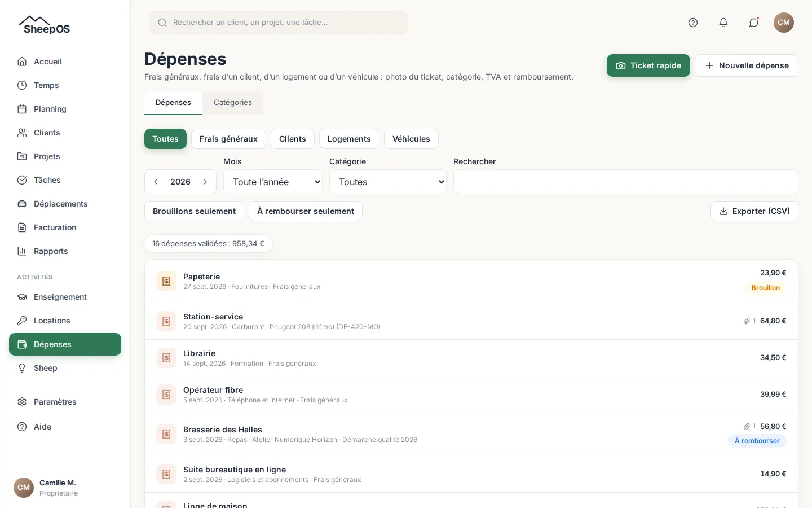
Task: Select the Toutes filter chip
Action: click(x=165, y=139)
